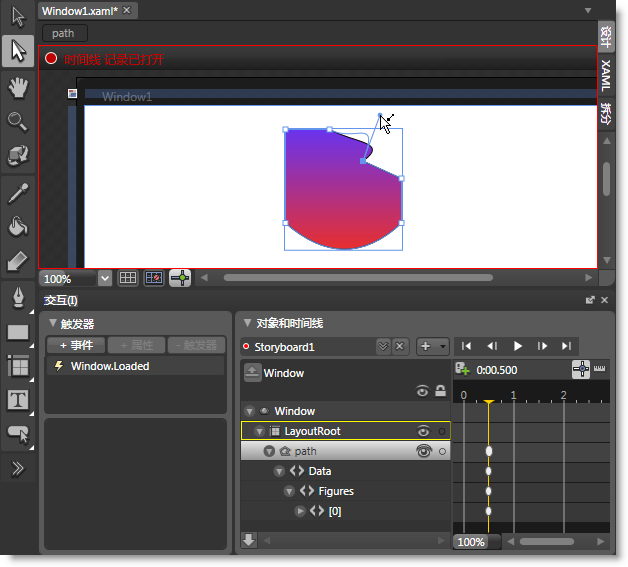Toggle snapping to gridlines button
The width and height of the screenshot is (628, 567).
pos(155,278)
